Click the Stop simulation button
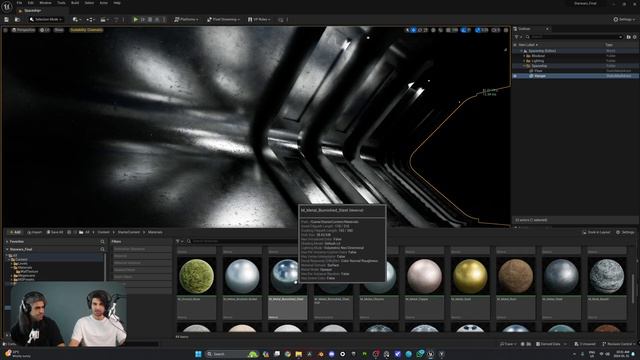640x360 pixels. pyautogui.click(x=150, y=19)
